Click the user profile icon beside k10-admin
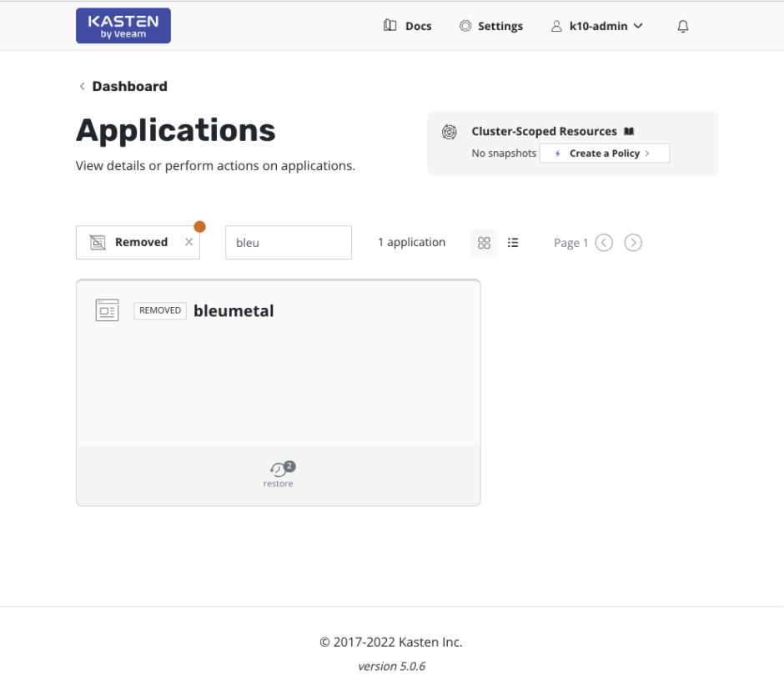The image size is (784, 675). click(556, 26)
